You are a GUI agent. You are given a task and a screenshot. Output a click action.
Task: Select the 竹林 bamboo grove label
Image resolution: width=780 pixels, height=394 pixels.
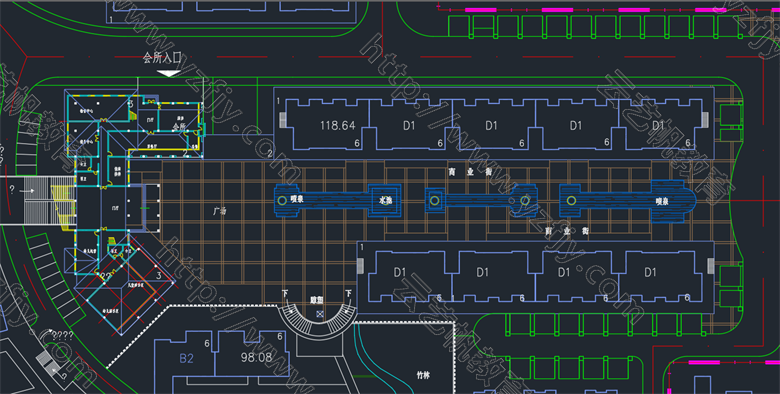tap(423, 375)
